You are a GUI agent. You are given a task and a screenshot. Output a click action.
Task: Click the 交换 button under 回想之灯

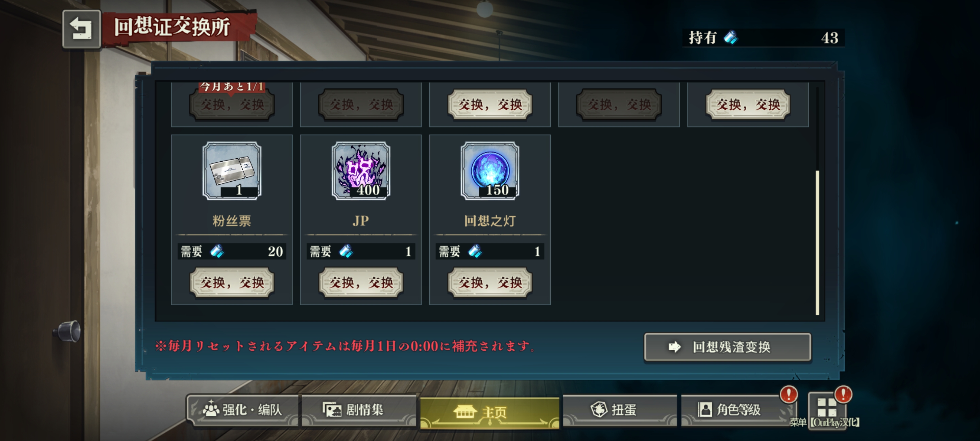click(490, 283)
